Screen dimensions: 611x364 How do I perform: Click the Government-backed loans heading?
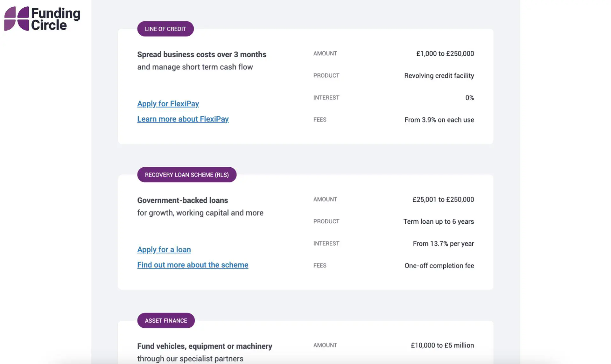pos(182,200)
